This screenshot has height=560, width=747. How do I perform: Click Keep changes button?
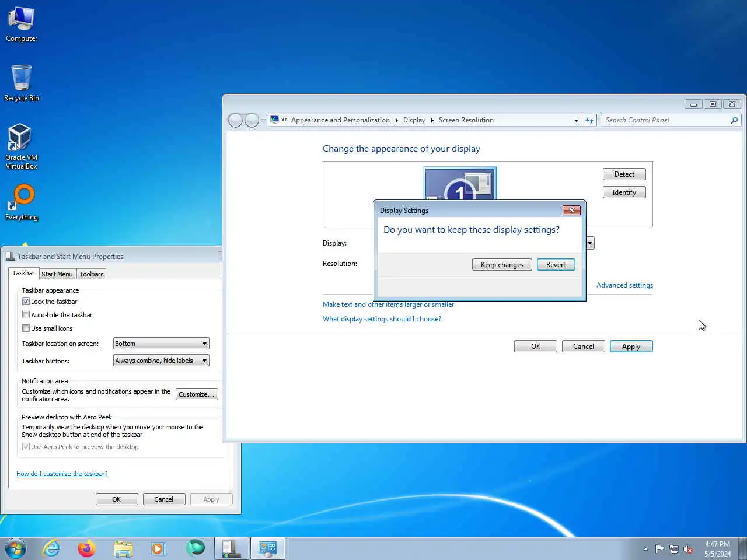(x=502, y=265)
